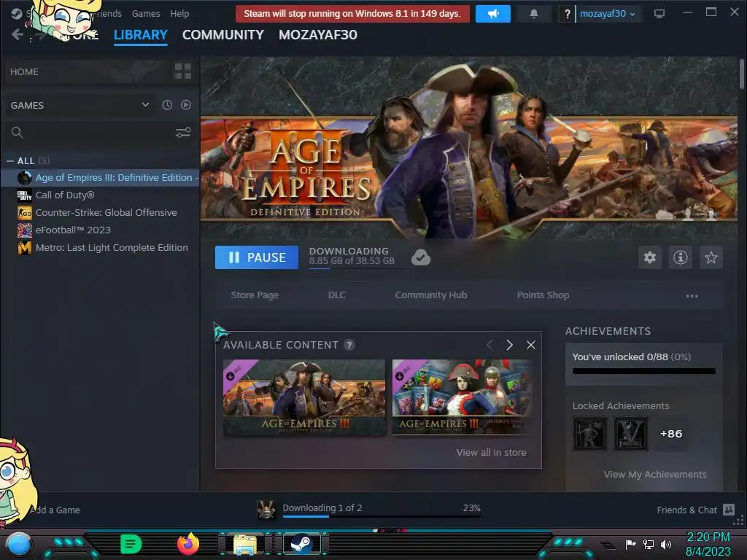Click the game download progress bar
Image resolution: width=747 pixels, height=560 pixels.
(x=355, y=268)
